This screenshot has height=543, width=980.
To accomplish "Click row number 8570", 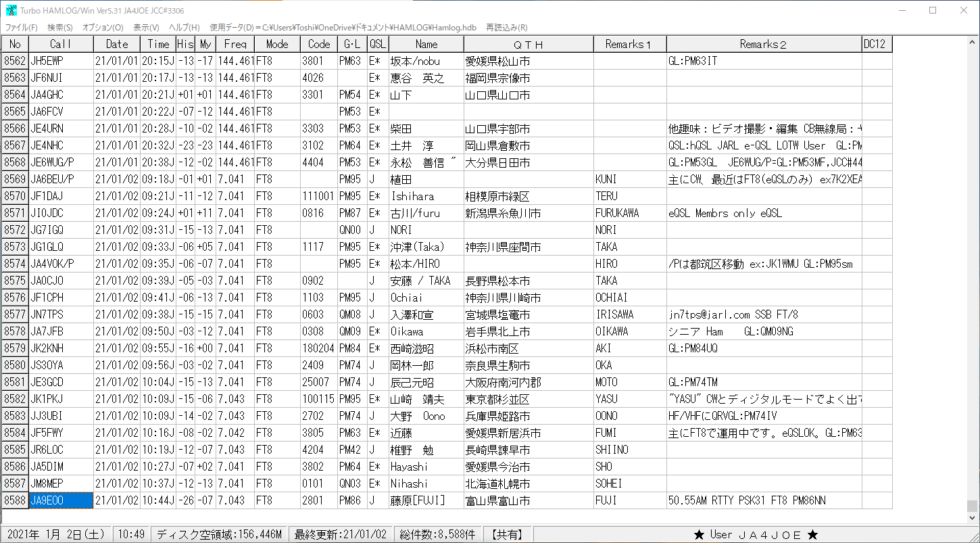I will coord(15,196).
